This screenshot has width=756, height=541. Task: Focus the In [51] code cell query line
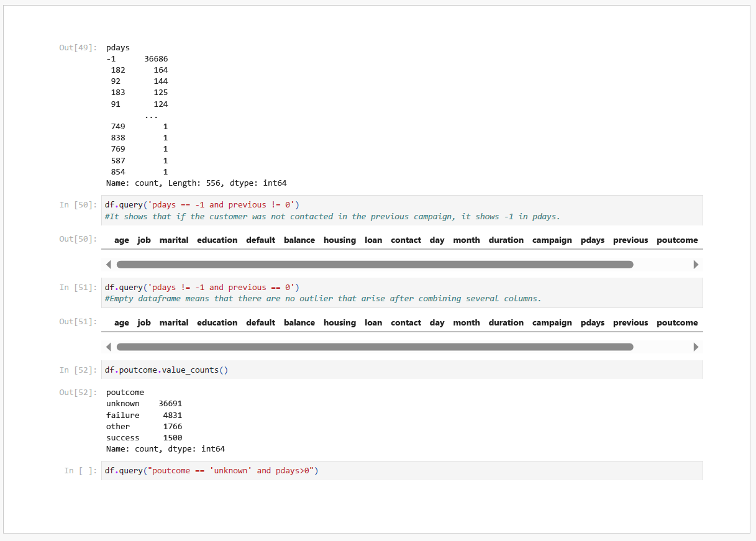coord(202,288)
